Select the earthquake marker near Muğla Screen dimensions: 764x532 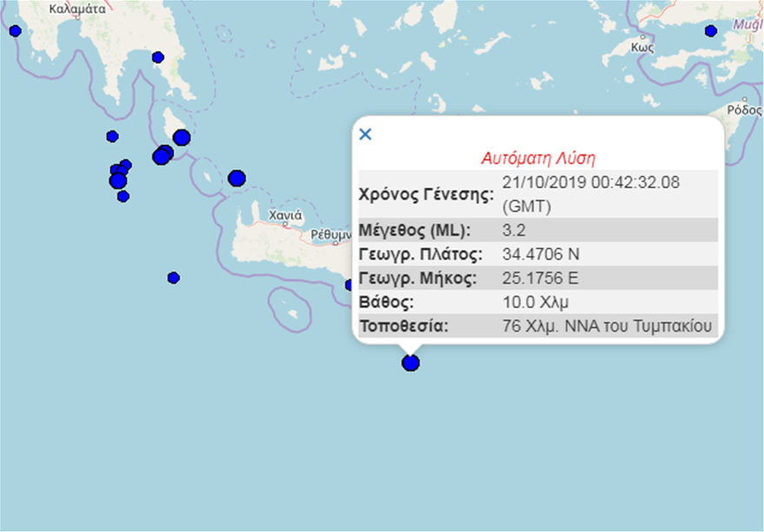710,31
